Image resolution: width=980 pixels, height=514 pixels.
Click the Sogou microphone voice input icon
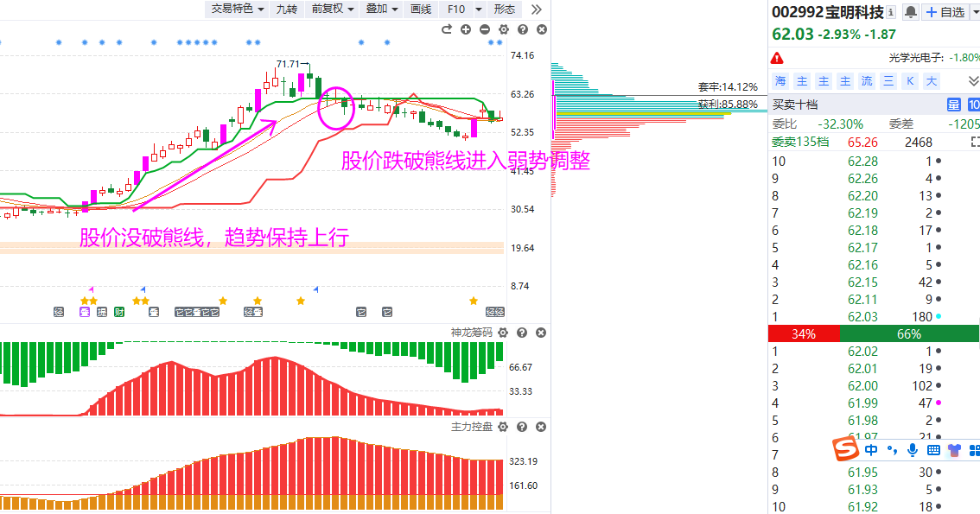913,450
